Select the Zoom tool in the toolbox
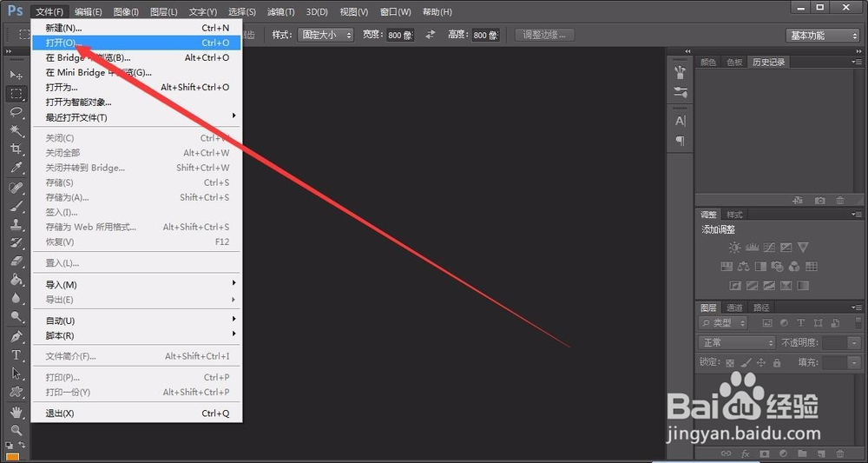The width and height of the screenshot is (868, 463). click(x=16, y=430)
